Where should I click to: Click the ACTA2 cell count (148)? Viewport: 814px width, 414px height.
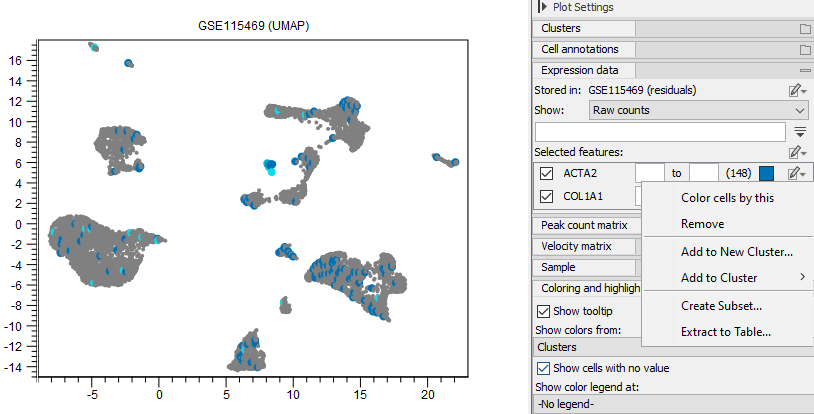(x=738, y=173)
